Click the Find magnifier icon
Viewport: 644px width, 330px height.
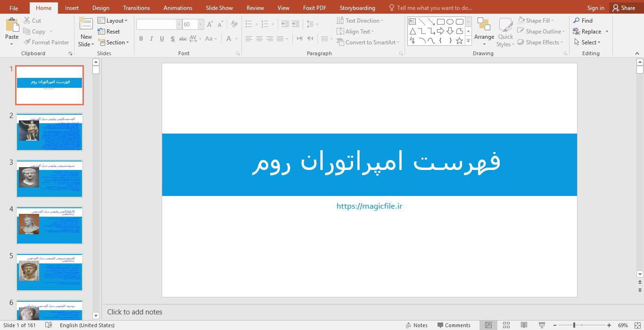[577, 21]
